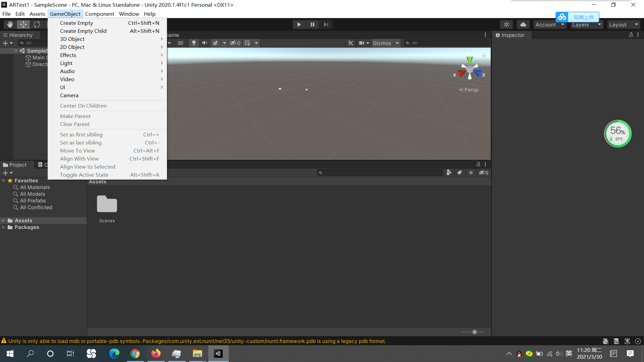The width and height of the screenshot is (644, 362).
Task: Expand the Packages folder in the Project panel
Action: click(4, 227)
